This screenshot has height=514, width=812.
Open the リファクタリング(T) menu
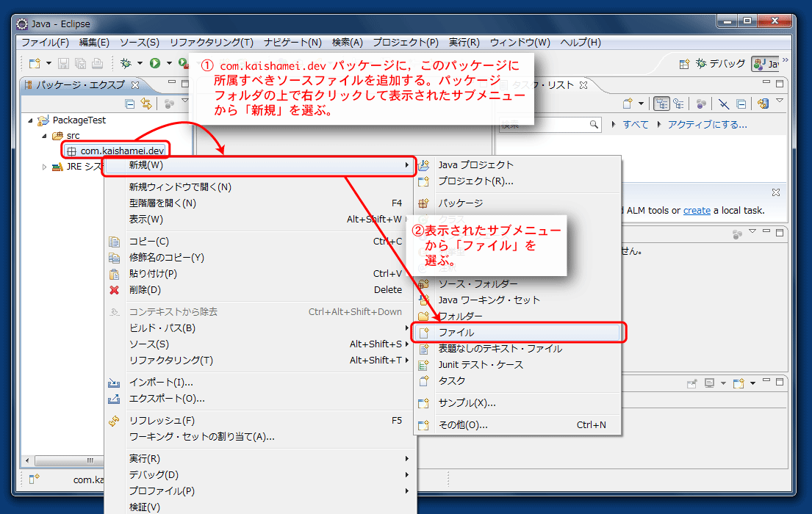212,43
